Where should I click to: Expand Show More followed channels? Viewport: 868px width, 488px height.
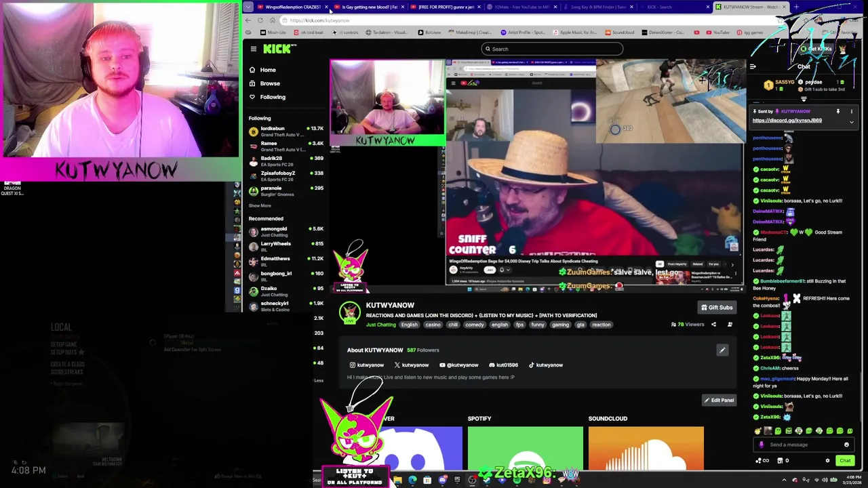click(260, 205)
